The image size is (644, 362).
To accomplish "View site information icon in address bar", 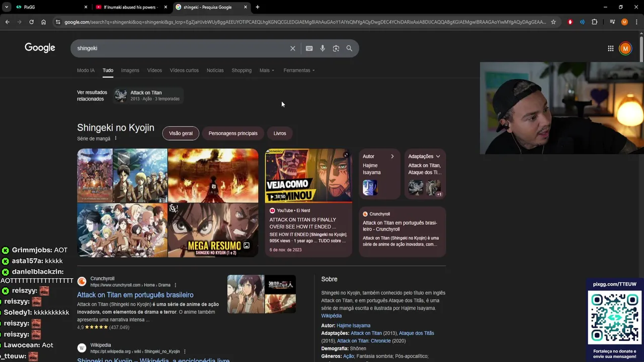I will tap(58, 22).
